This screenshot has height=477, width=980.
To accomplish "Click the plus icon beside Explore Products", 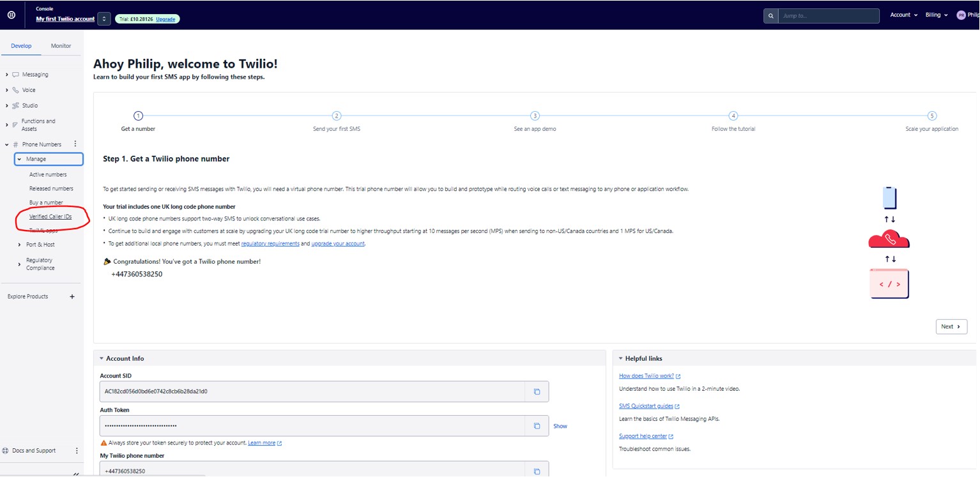I will click(x=72, y=296).
